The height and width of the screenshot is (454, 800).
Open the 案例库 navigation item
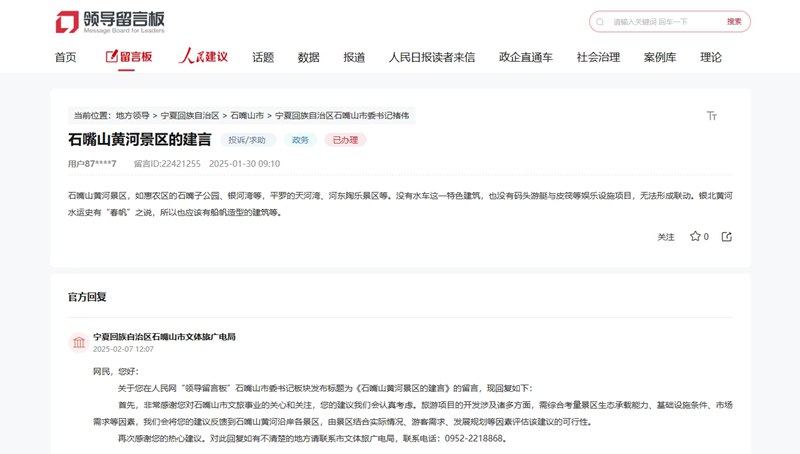[x=660, y=57]
